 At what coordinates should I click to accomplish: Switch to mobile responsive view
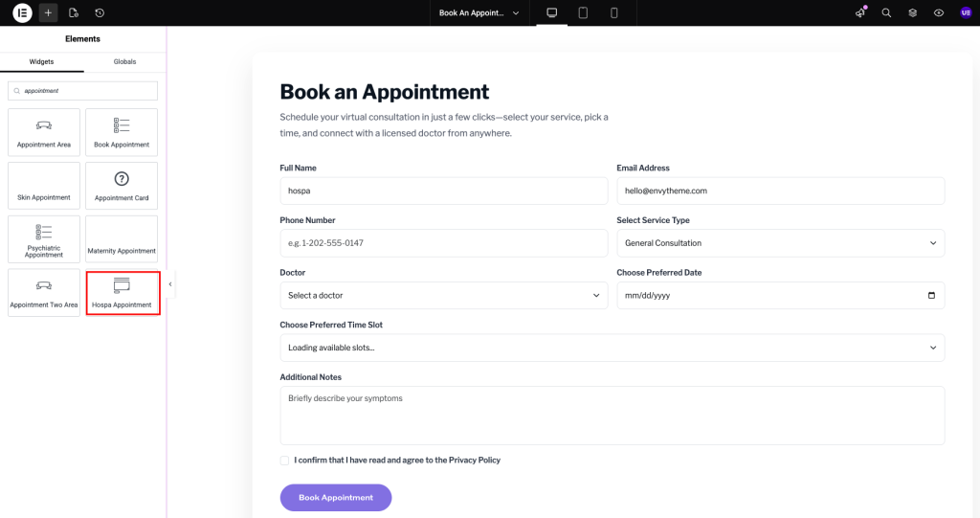tap(613, 12)
